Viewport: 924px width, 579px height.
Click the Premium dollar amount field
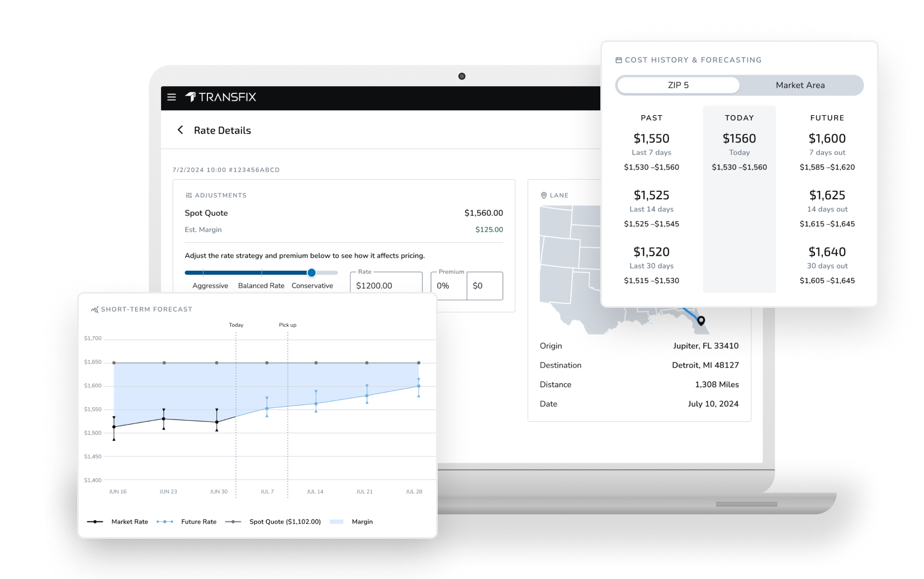(485, 285)
